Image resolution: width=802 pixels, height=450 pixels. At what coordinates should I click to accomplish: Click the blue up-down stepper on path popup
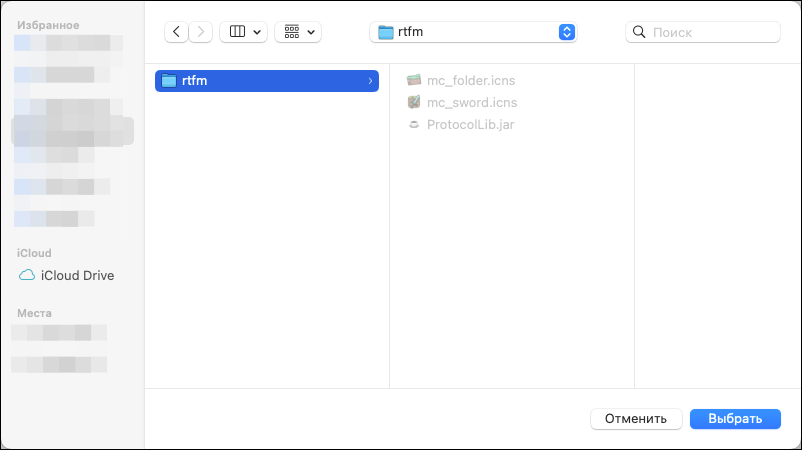point(567,32)
